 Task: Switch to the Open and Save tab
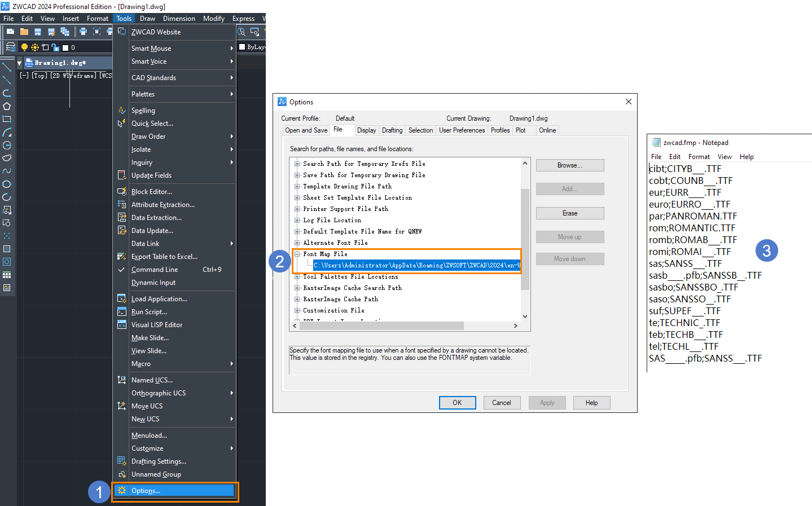pyautogui.click(x=306, y=130)
